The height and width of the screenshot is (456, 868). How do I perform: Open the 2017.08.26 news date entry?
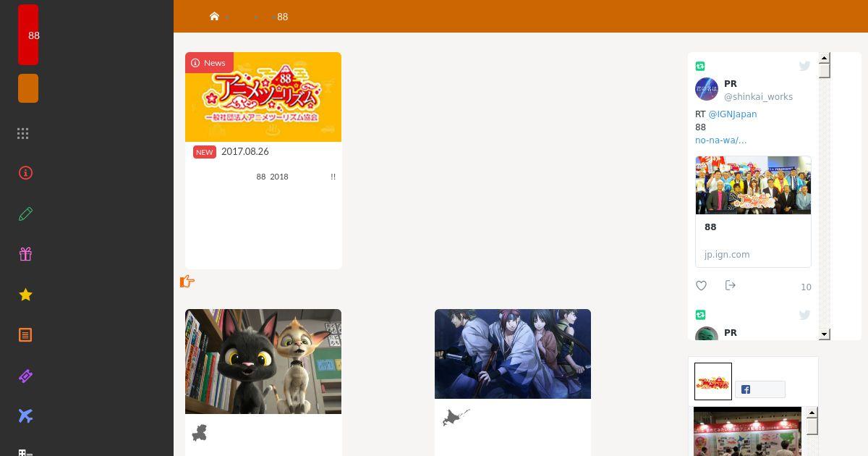tap(244, 151)
